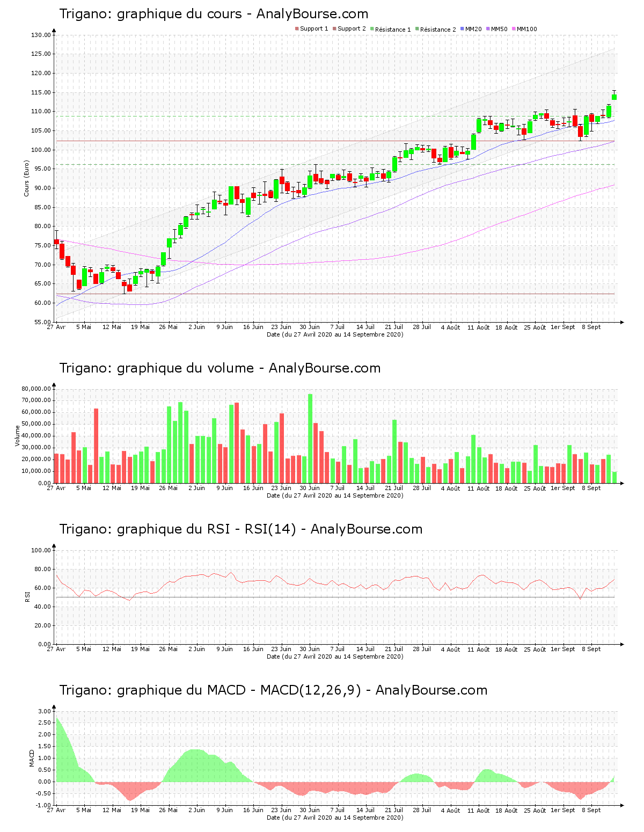Click the Résistance 1 legend color swatch
The width and height of the screenshot is (644, 832).
coord(372,29)
